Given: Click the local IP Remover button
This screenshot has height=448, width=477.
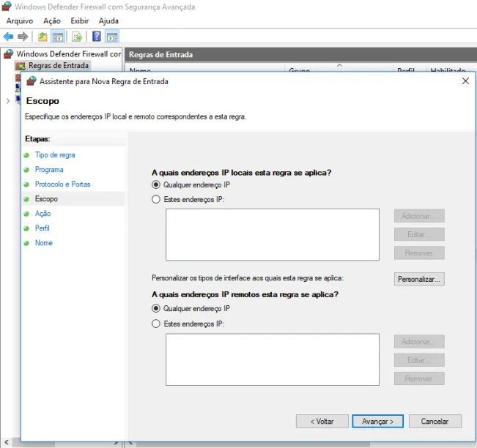Looking at the screenshot, I should (419, 253).
